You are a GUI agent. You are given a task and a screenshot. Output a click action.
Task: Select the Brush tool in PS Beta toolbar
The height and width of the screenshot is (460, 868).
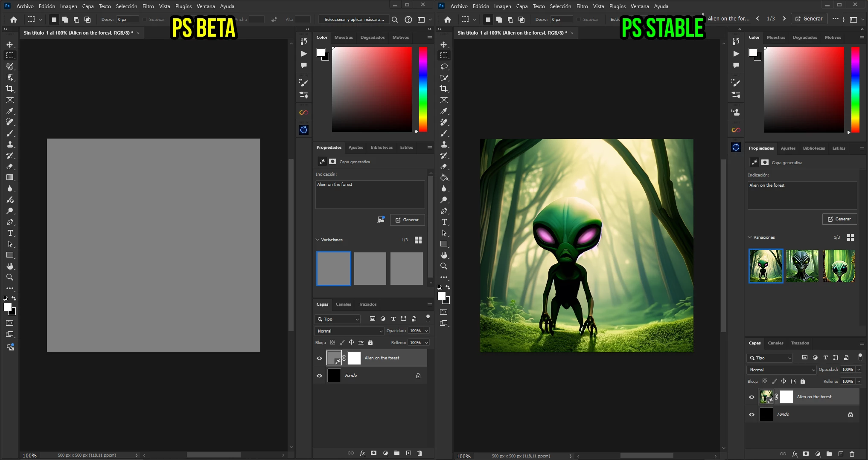(10, 133)
